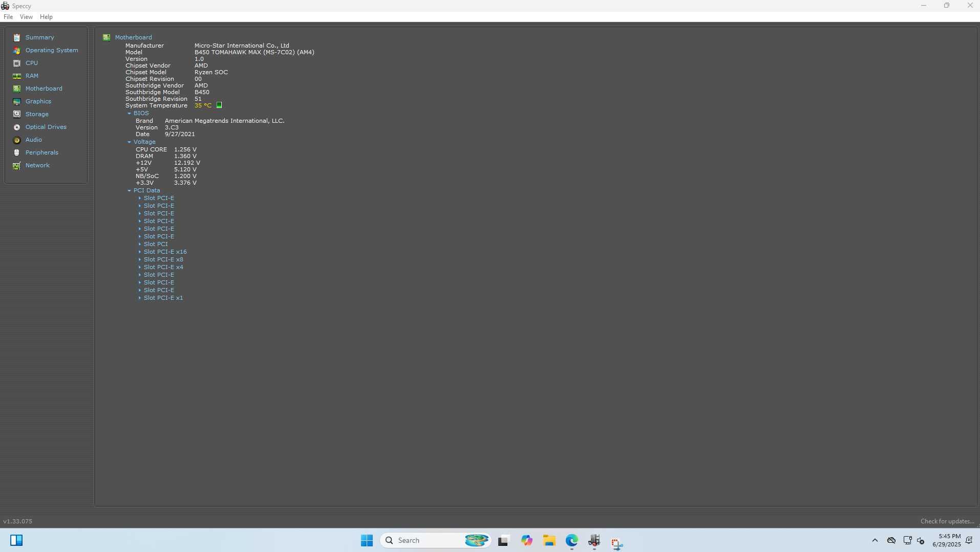Click the +3.3V reading 3.376 V
Viewport: 980px width, 552px height.
pos(185,183)
